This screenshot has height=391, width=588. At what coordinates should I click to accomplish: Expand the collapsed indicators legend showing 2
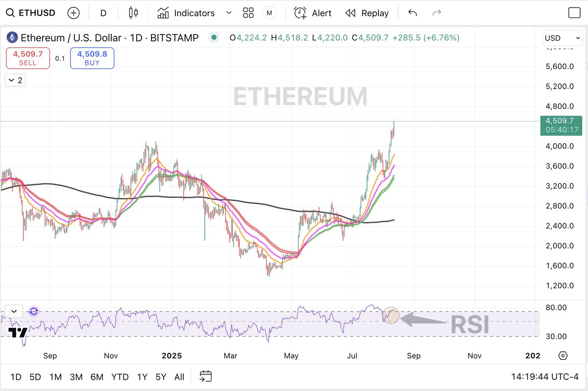click(15, 80)
